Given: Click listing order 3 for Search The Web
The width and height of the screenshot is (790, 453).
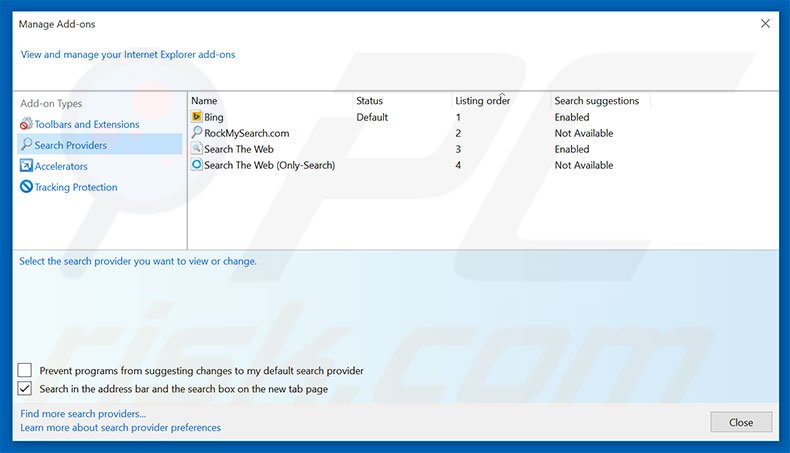Looking at the screenshot, I should pos(458,149).
